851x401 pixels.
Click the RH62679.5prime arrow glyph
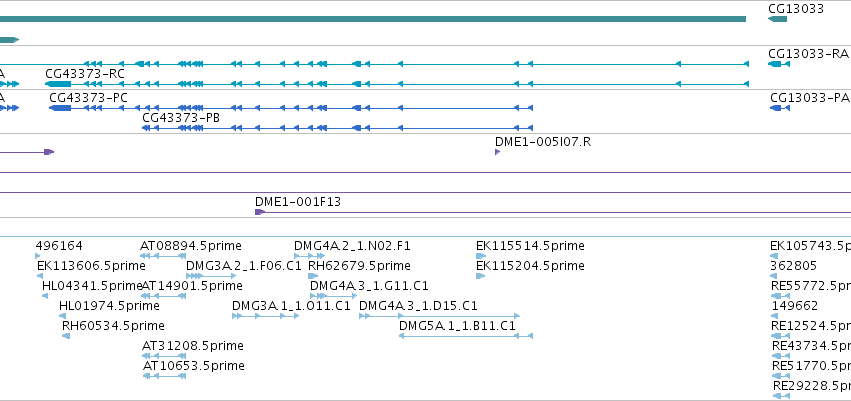(313, 276)
